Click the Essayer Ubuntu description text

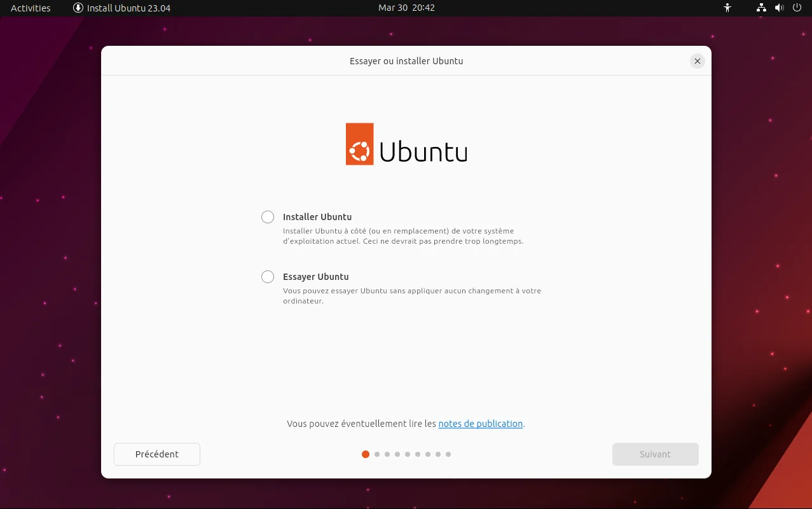point(412,296)
